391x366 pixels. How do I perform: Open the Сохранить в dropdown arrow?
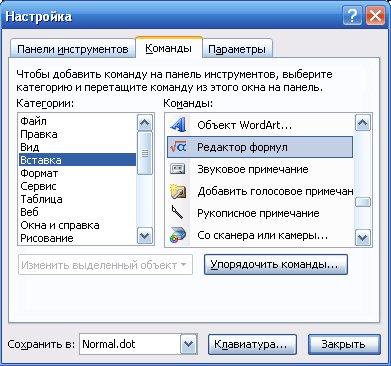click(189, 344)
